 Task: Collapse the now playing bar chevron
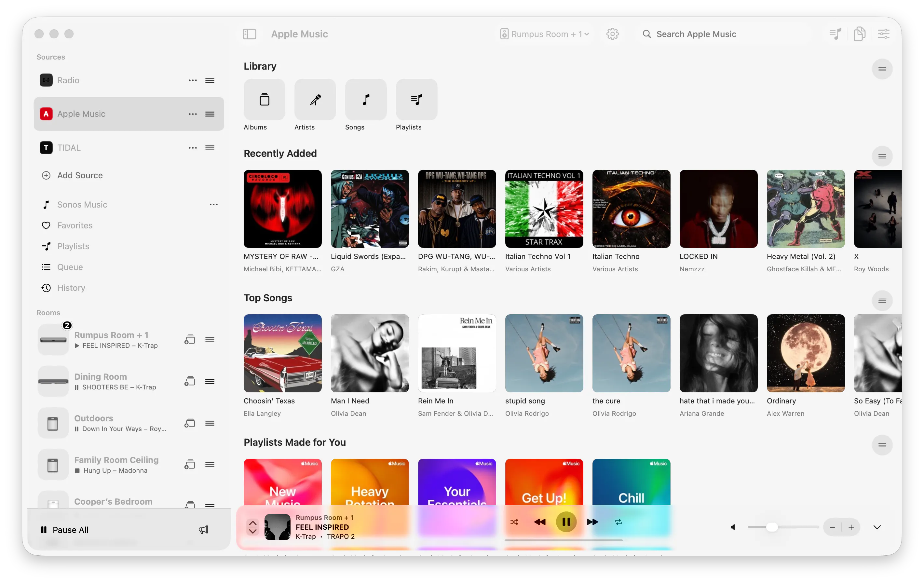coord(877,527)
